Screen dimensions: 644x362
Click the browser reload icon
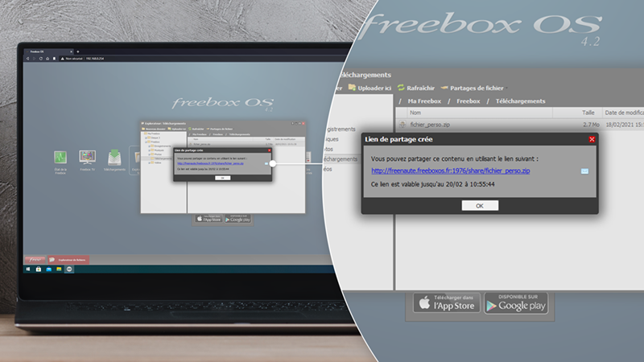41,59
